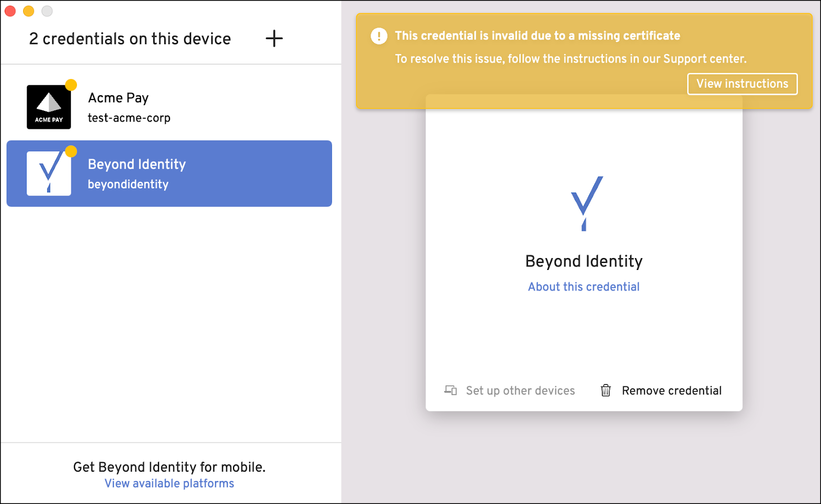Click the beyondidentity subtitle text
This screenshot has height=504, width=821.
click(127, 184)
